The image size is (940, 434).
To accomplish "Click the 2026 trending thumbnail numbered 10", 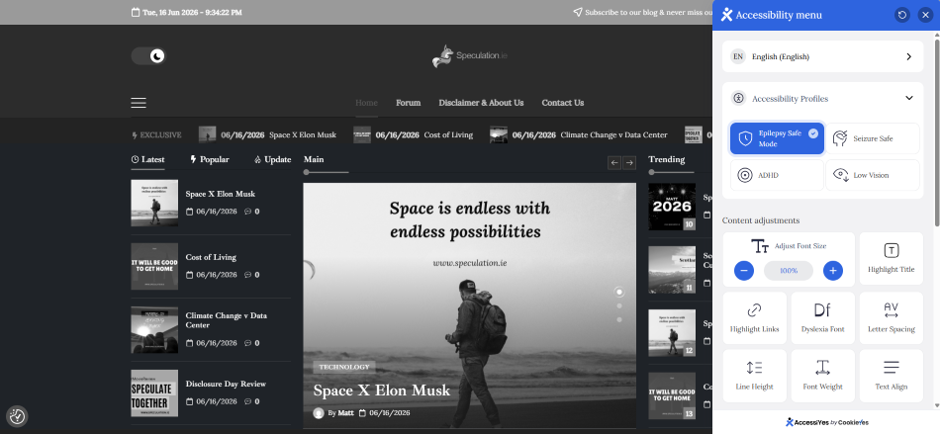I will point(672,207).
